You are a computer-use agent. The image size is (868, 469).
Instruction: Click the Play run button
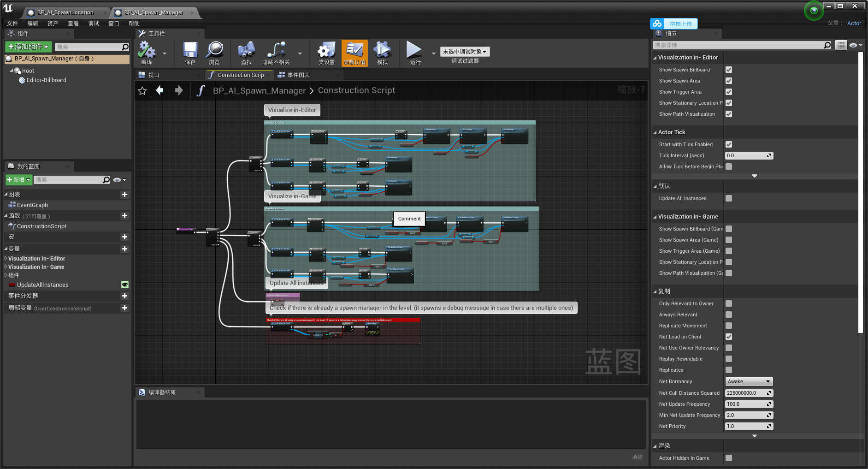pyautogui.click(x=414, y=53)
